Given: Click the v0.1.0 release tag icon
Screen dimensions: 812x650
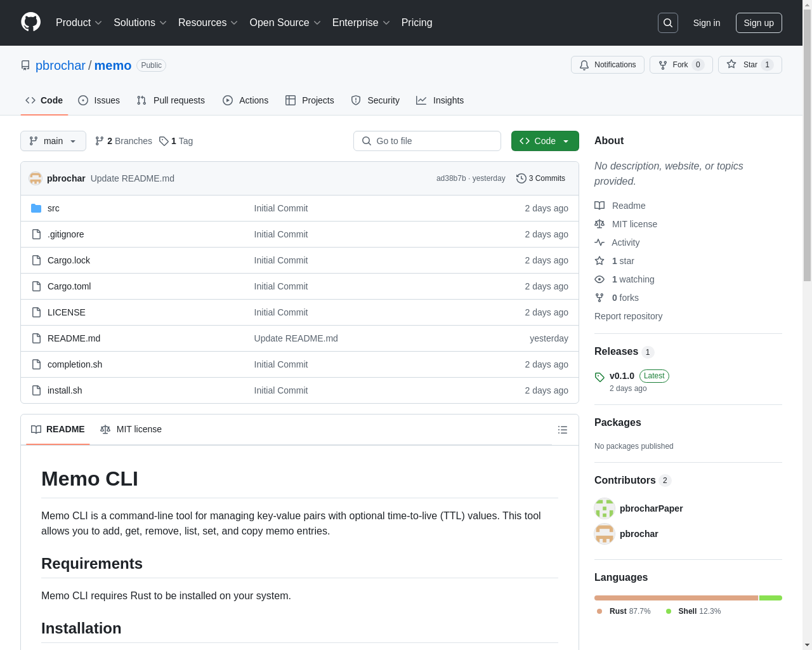Looking at the screenshot, I should pyautogui.click(x=599, y=376).
